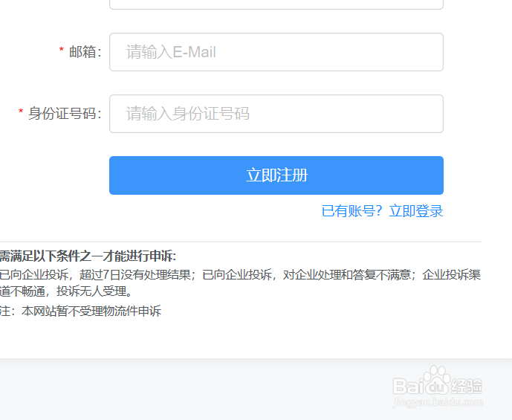Click the line 道不畅通，投诉无人受理
Viewport: 512px width, 420px height.
pyautogui.click(x=65, y=291)
